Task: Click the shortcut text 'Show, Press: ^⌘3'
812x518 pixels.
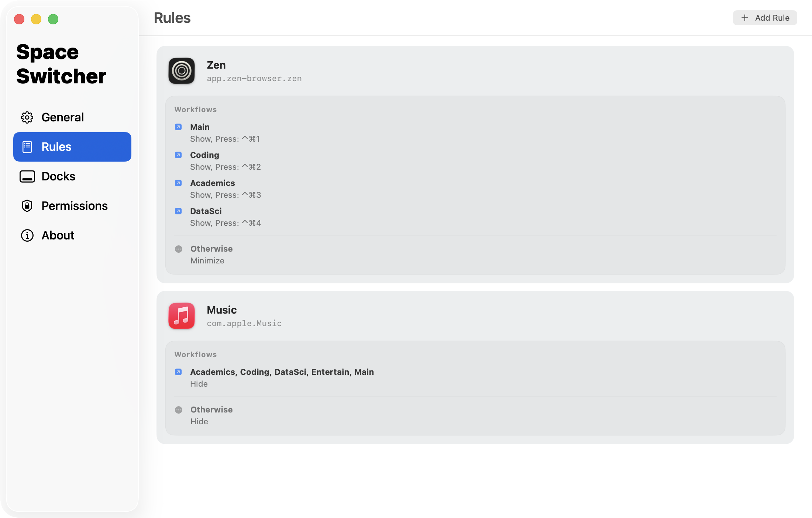Action: [x=226, y=195]
